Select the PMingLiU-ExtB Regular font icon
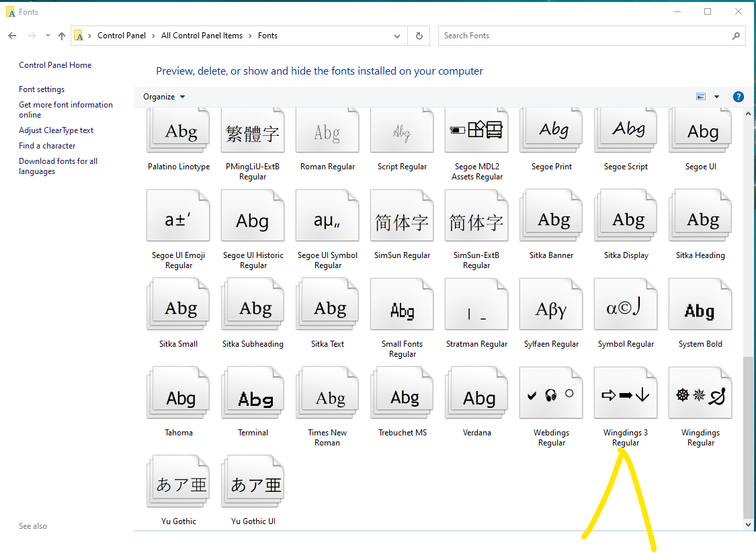Screen dimensions: 756x553 tap(253, 130)
